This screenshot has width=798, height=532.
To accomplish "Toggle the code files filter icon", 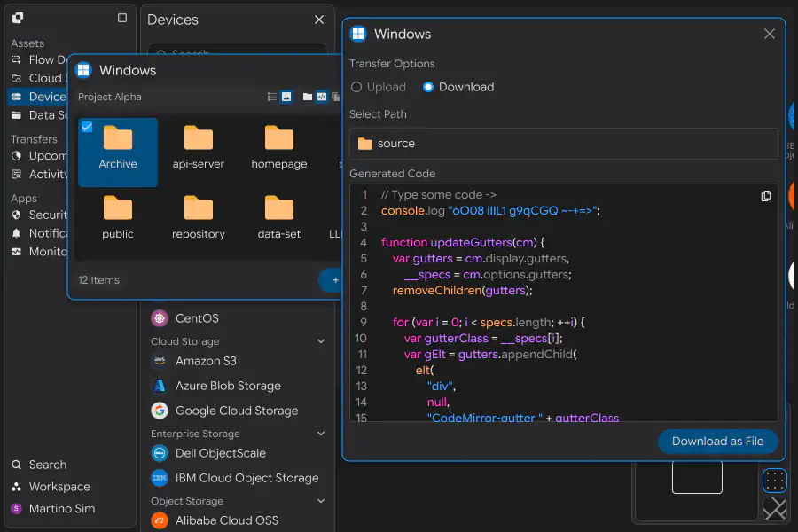I will [322, 97].
